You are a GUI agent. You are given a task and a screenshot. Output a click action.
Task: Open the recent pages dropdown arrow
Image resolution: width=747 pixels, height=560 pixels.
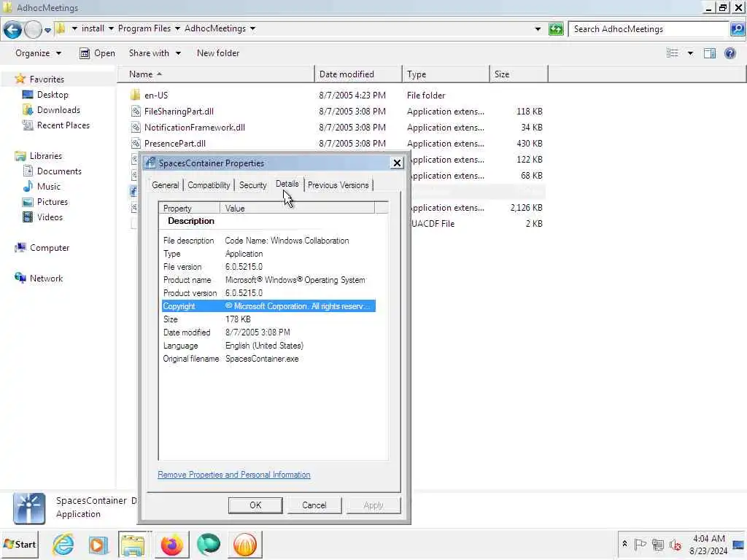click(x=47, y=30)
